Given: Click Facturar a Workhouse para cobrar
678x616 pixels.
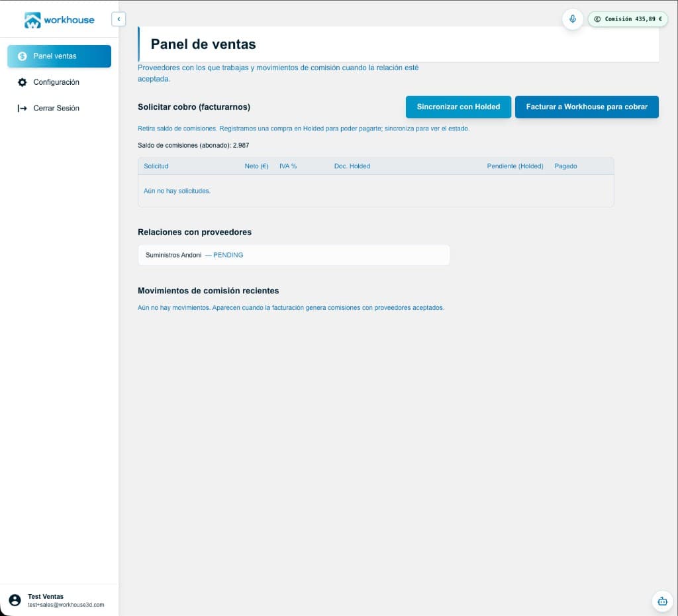Looking at the screenshot, I should [x=587, y=107].
